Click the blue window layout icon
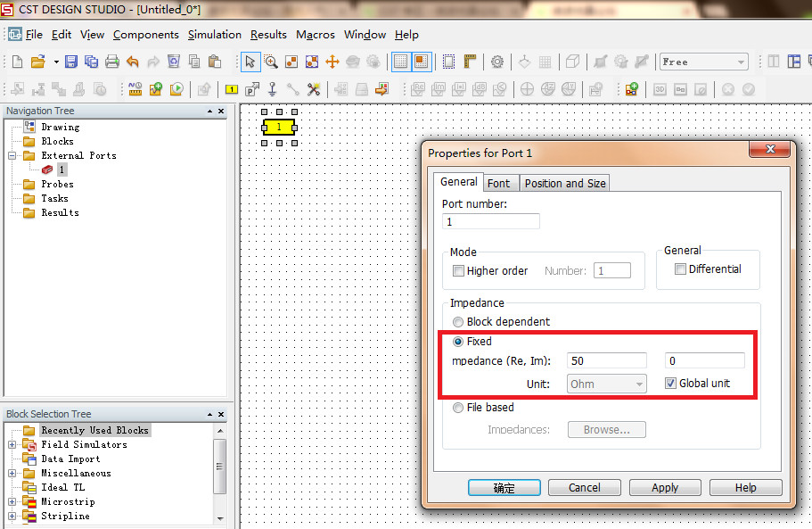Screen dimensions: 812x529 [794, 62]
